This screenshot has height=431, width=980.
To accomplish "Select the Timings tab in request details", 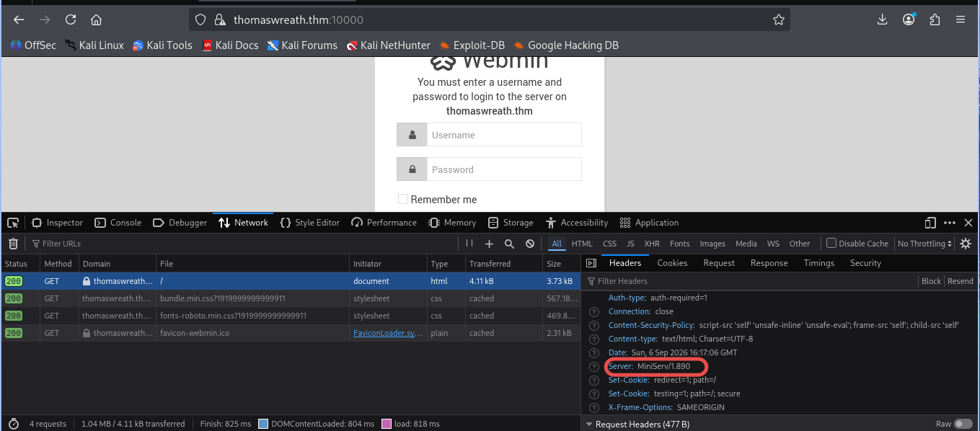I will [819, 263].
